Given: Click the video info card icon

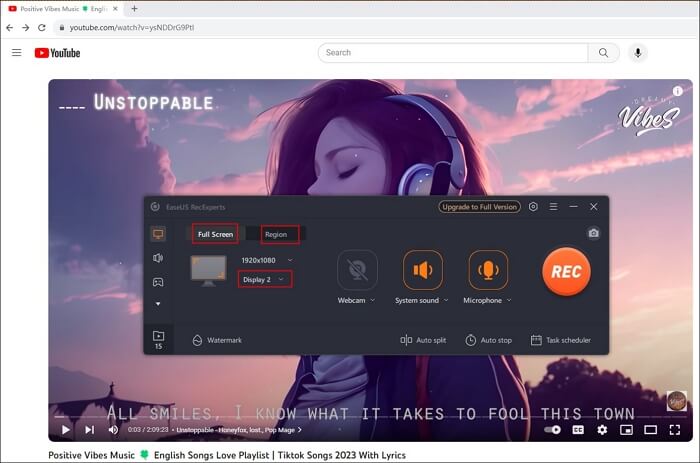Looking at the screenshot, I should (678, 91).
